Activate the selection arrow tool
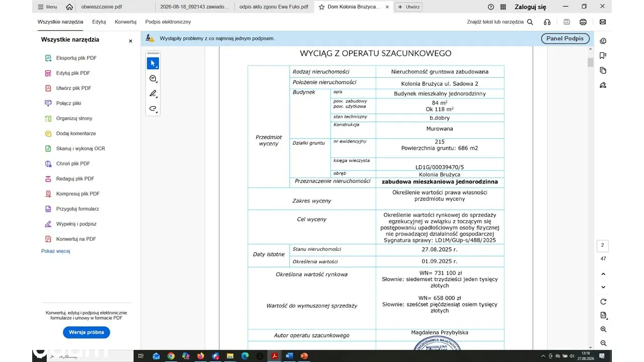 [153, 63]
